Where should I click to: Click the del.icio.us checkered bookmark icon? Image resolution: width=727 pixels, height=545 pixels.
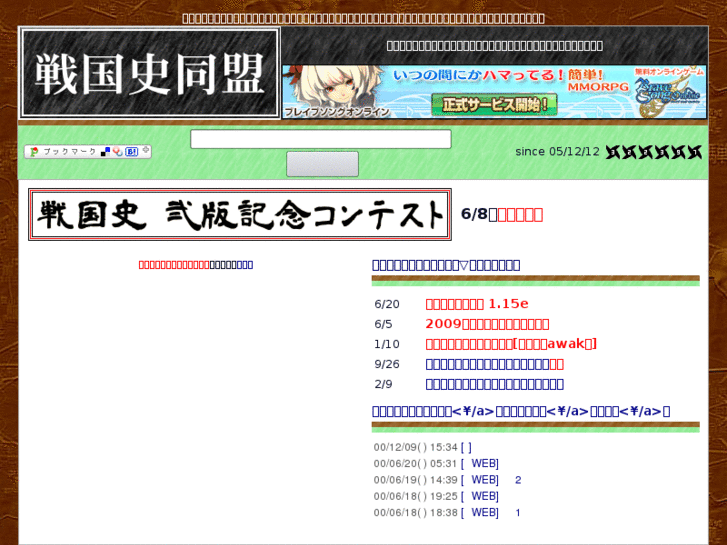(x=105, y=152)
